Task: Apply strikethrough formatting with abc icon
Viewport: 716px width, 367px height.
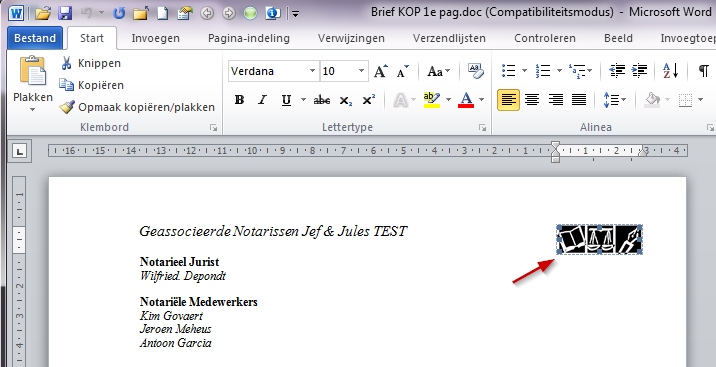Action: point(322,100)
